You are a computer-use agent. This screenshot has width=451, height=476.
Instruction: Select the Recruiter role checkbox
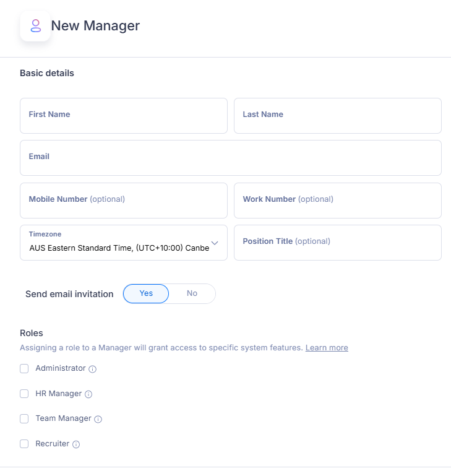tap(24, 444)
